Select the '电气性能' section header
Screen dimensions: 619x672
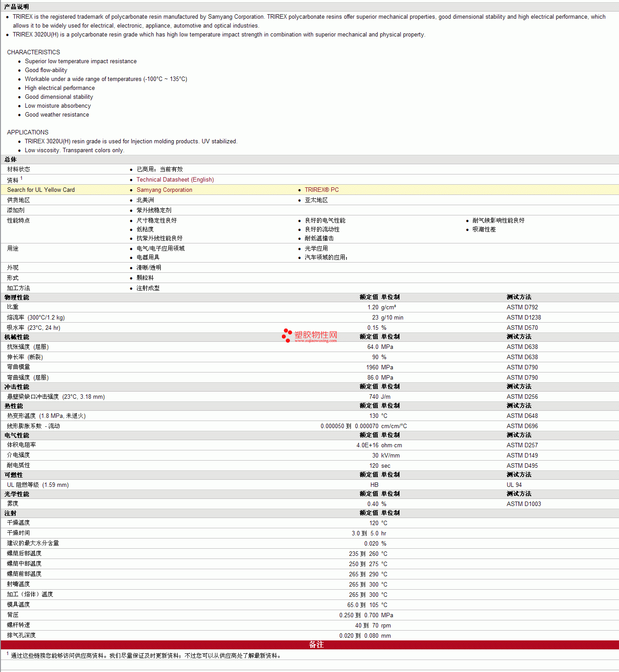[x=16, y=435]
